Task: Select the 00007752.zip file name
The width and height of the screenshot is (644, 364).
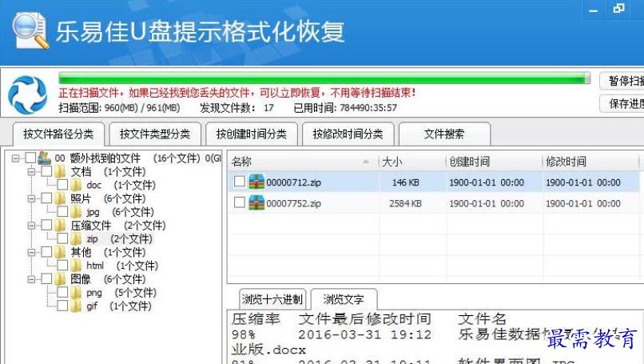Action: pos(293,203)
